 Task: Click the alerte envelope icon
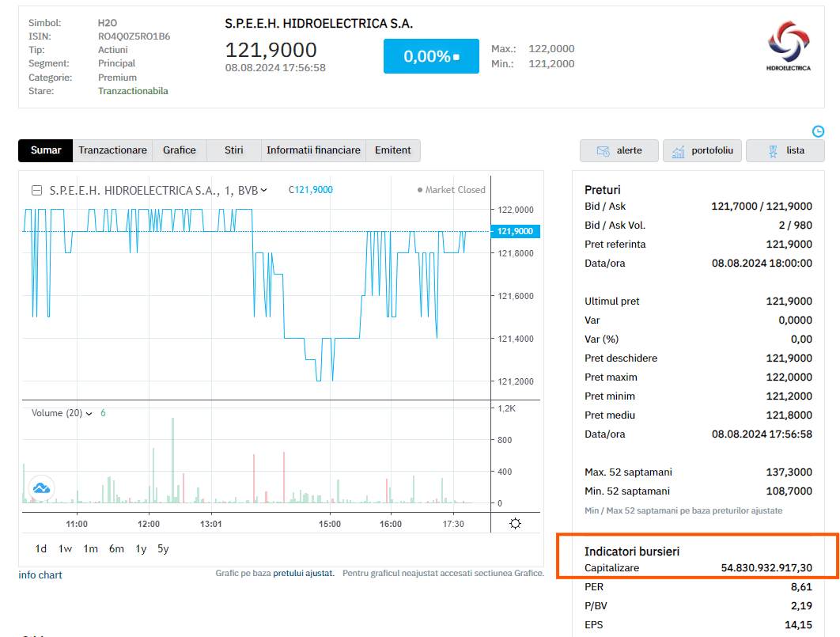(603, 150)
